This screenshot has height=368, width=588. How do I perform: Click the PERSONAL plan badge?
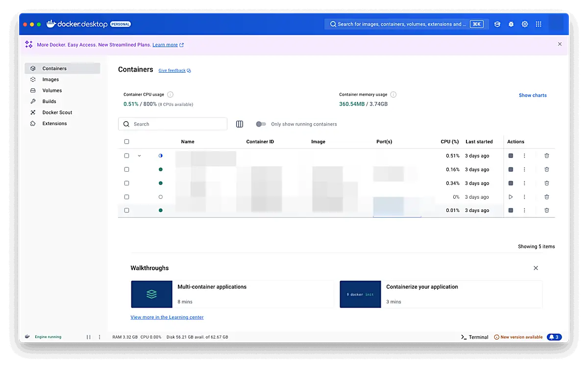coord(121,24)
